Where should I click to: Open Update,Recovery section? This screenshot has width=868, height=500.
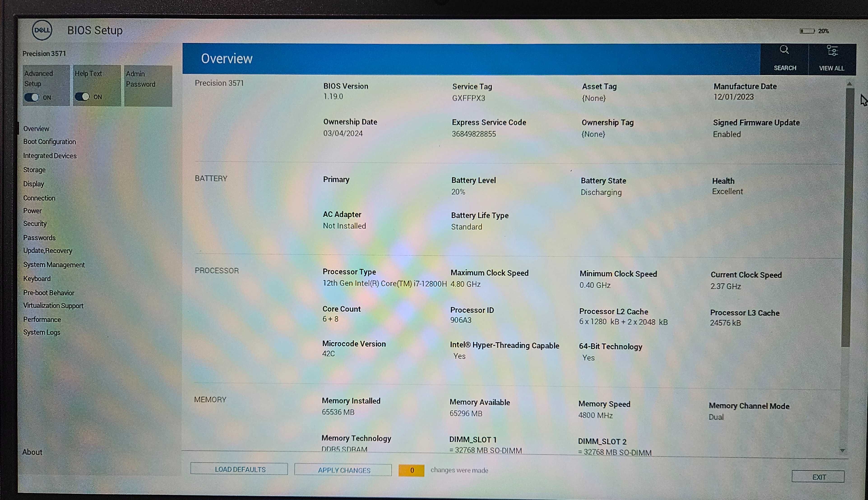pyautogui.click(x=48, y=251)
